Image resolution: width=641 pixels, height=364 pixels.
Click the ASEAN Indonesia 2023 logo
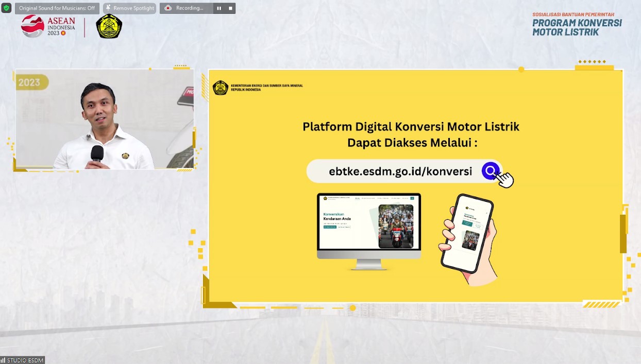point(48,26)
